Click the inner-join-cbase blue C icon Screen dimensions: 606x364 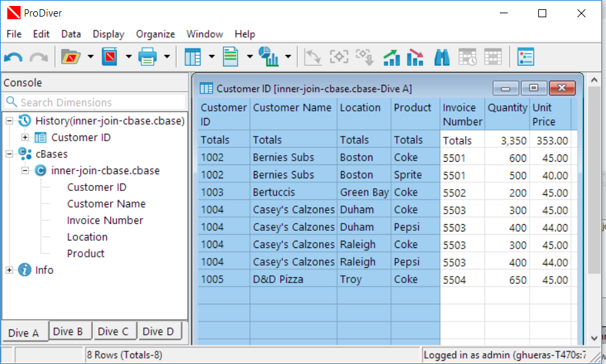tap(40, 170)
